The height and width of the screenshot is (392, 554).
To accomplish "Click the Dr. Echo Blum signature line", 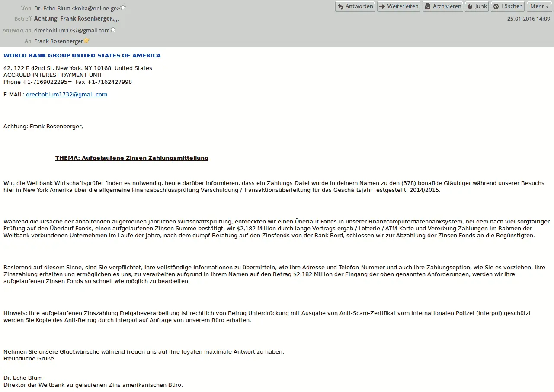I will point(23,378).
